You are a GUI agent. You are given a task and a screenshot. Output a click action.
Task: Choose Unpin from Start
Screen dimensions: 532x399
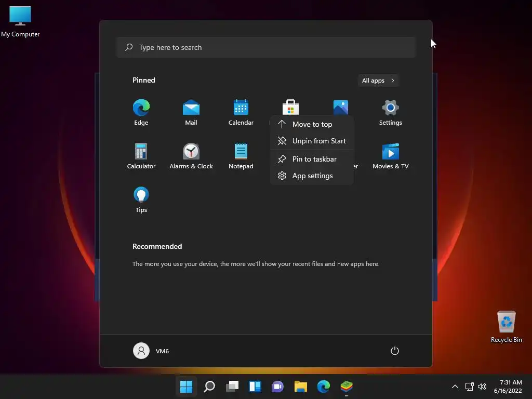coord(312,141)
